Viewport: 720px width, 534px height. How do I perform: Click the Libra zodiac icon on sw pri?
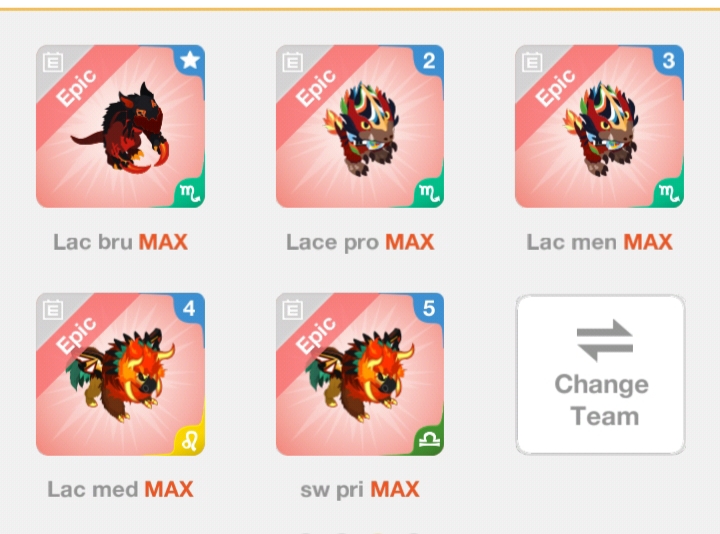[430, 441]
